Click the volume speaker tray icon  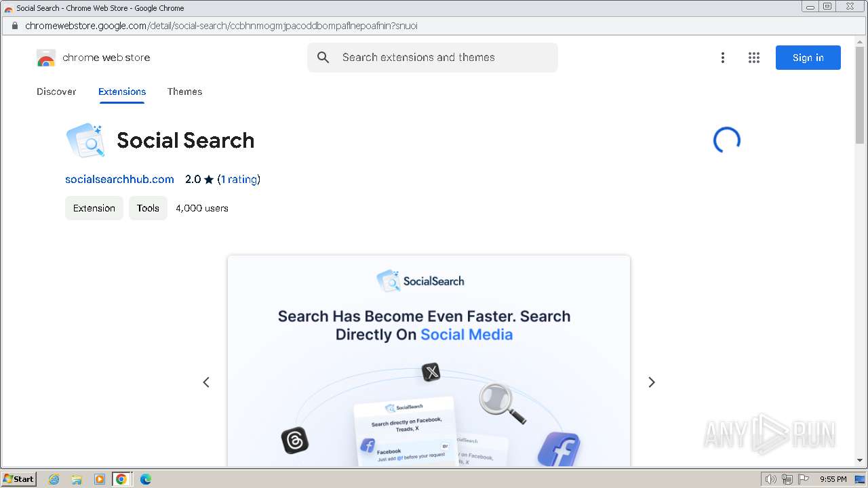point(771,479)
